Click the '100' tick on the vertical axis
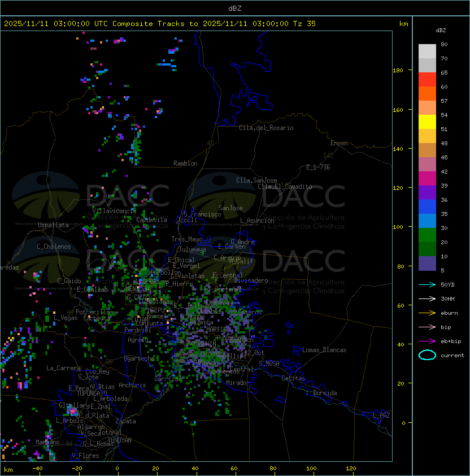Screen dimensions: 470x476 coord(398,227)
